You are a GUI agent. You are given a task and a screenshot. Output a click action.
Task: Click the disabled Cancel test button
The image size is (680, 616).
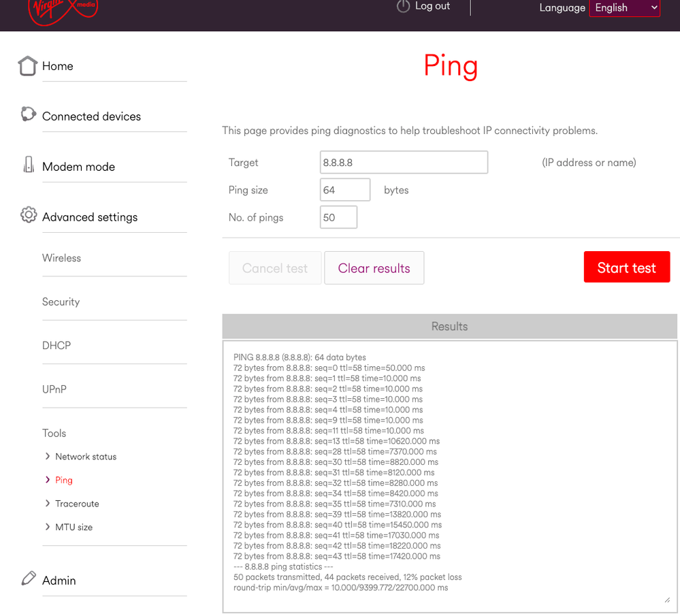[x=275, y=268]
